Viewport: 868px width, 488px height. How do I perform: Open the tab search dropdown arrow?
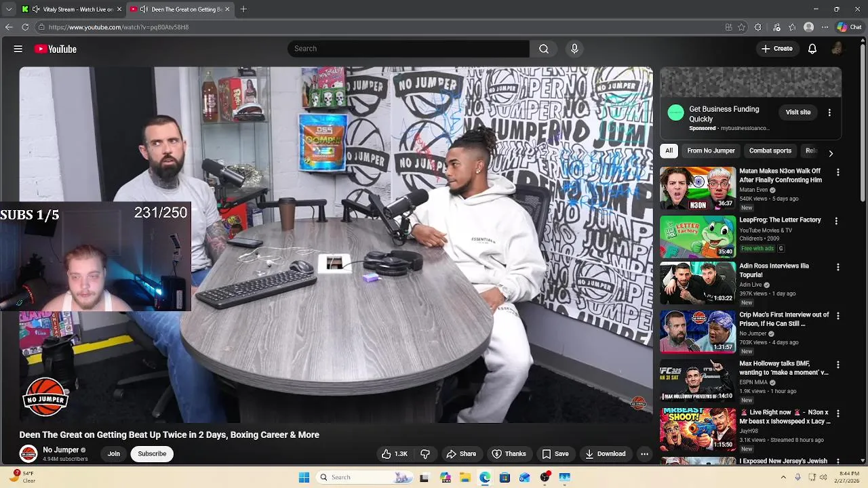point(9,9)
